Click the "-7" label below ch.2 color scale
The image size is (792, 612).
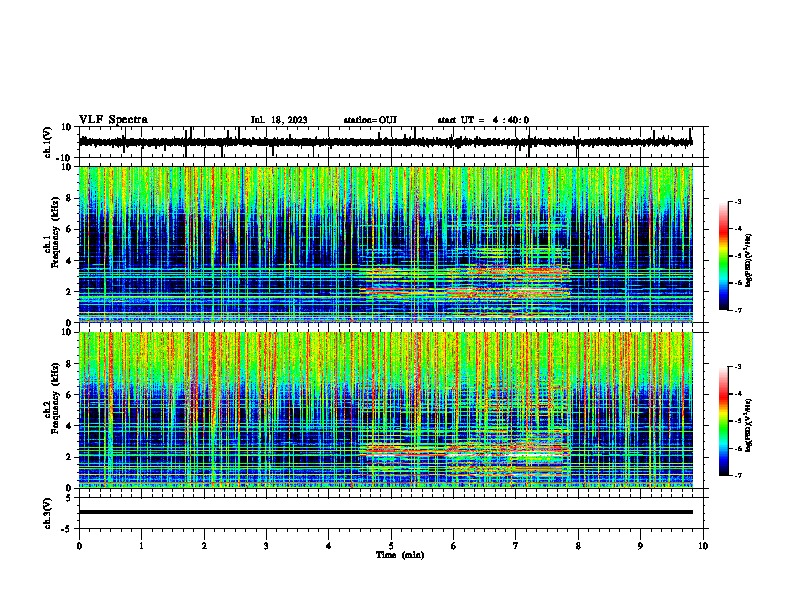coord(737,476)
